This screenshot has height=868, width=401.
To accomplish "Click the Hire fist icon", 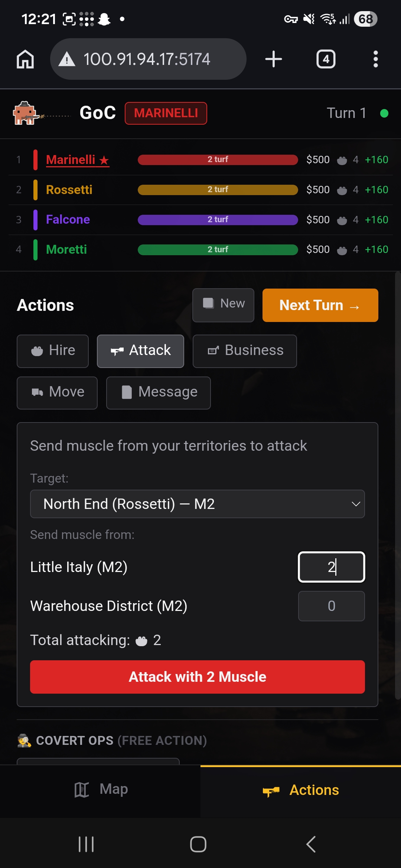I will point(37,351).
